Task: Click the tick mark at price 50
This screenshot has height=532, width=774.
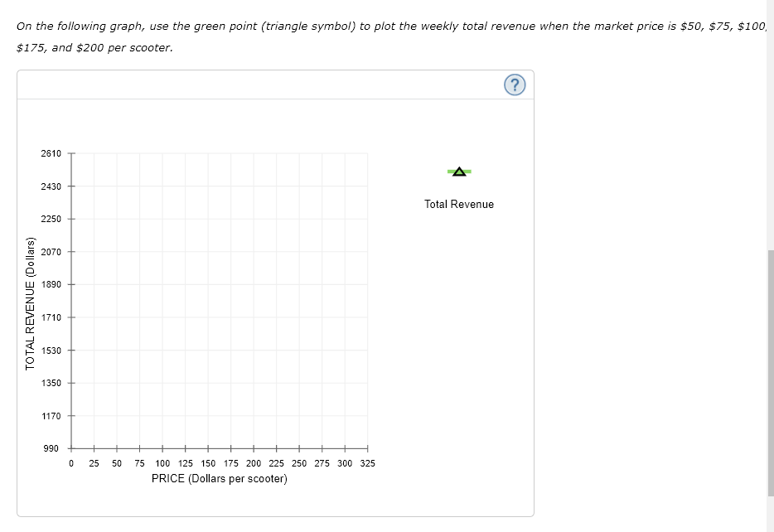Action: [x=117, y=448]
